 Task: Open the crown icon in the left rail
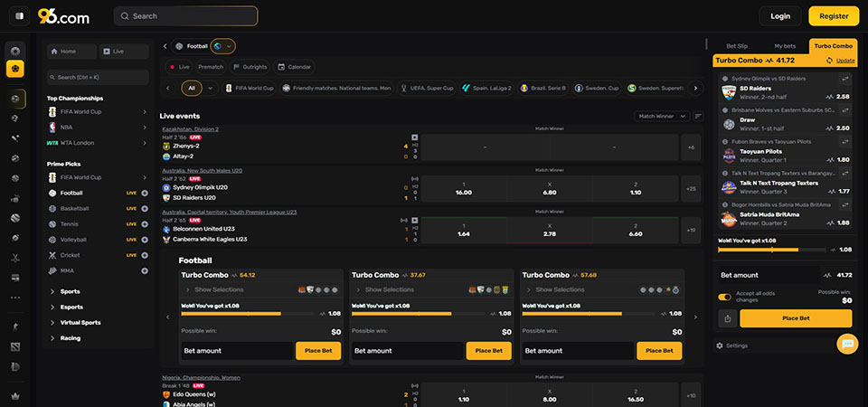15,396
